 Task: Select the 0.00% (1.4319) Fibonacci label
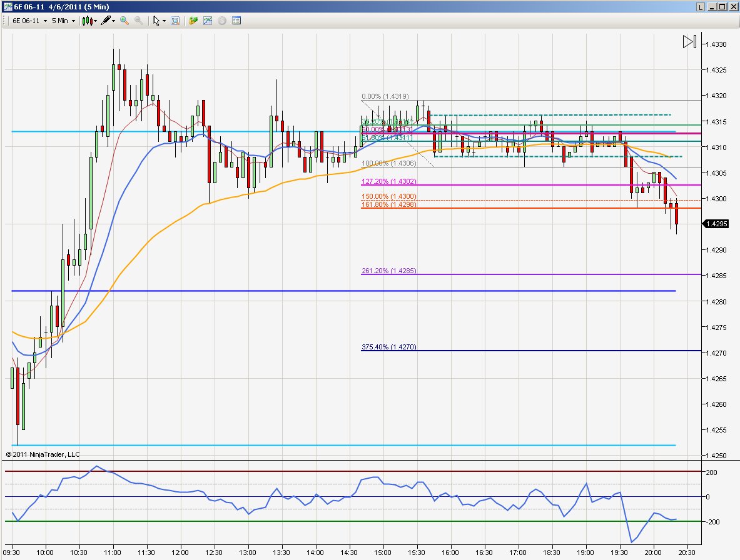click(385, 96)
